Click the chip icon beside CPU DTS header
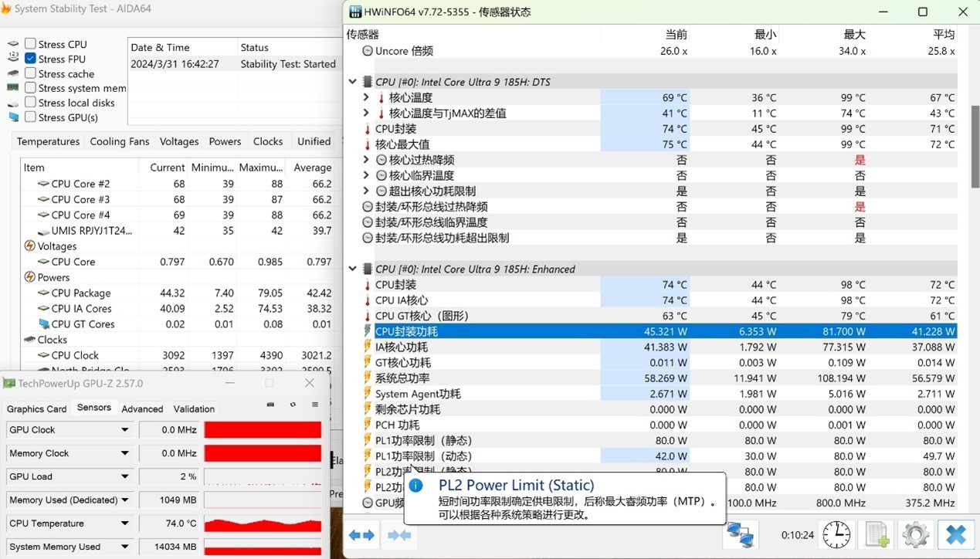 tap(367, 82)
